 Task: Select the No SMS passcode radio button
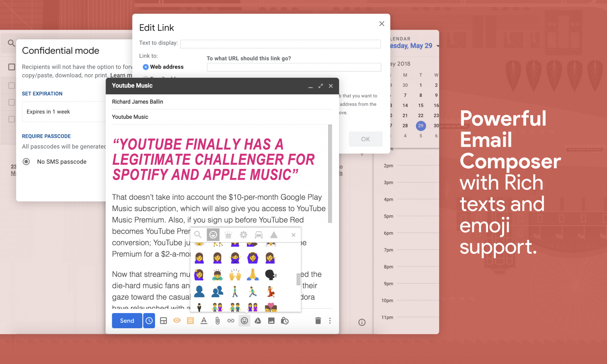coord(26,162)
